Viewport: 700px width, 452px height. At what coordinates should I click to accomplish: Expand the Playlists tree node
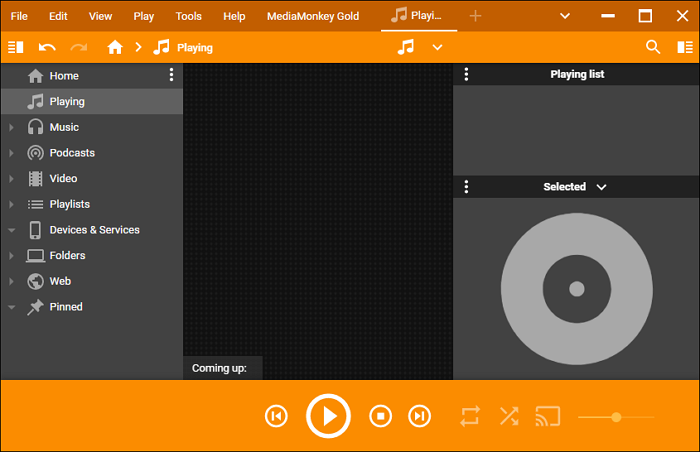pyautogui.click(x=11, y=204)
